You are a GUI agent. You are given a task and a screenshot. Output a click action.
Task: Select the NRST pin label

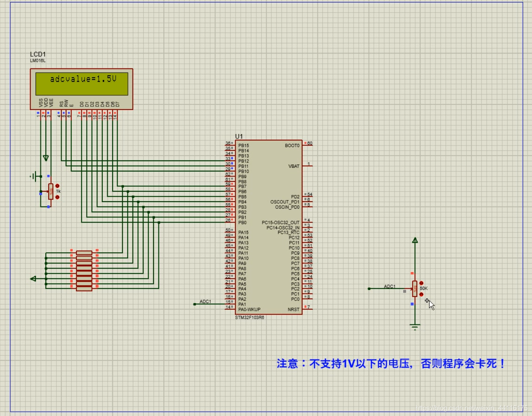tap(294, 309)
